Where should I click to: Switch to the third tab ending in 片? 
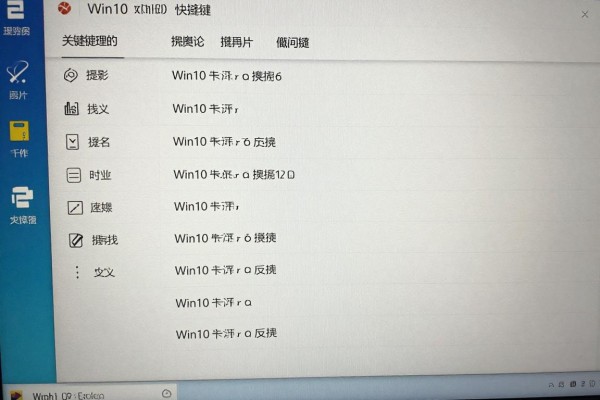click(236, 42)
